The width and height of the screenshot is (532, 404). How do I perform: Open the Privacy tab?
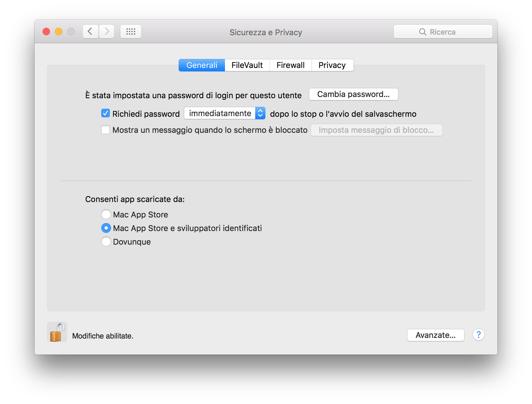[332, 65]
